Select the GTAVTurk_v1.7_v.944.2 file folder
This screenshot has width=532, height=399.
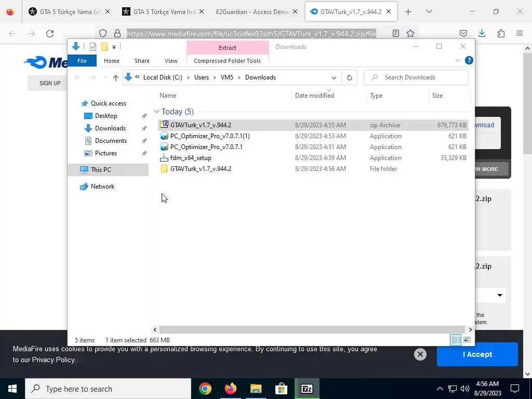(313, 169)
